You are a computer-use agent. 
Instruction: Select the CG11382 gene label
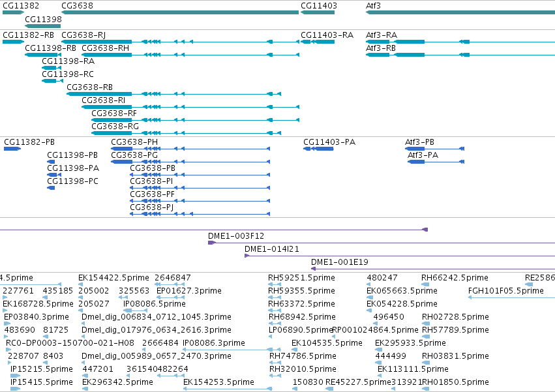21,6
